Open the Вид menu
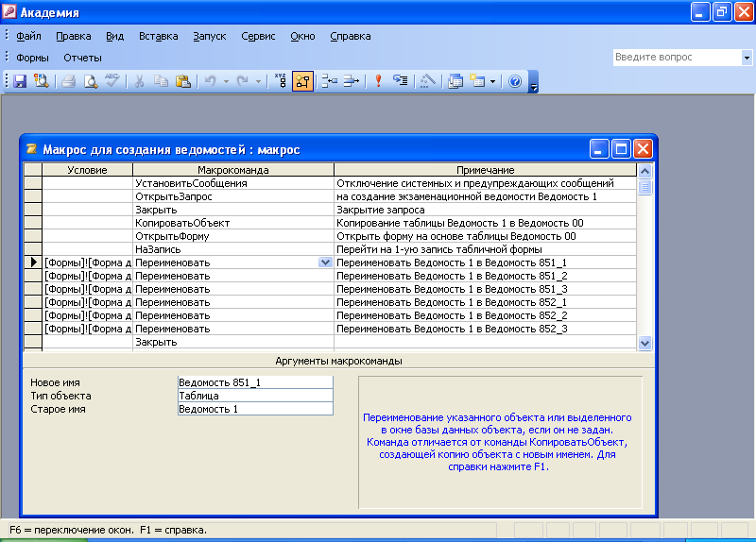Image resolution: width=756 pixels, height=542 pixels. tap(114, 36)
